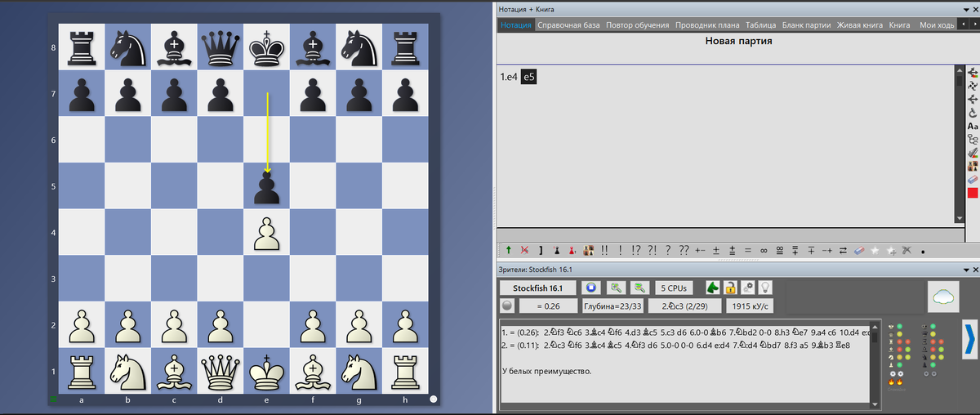Click the variation tree structure icon in sidebar
The height and width of the screenshot is (415, 980).
click(x=973, y=139)
